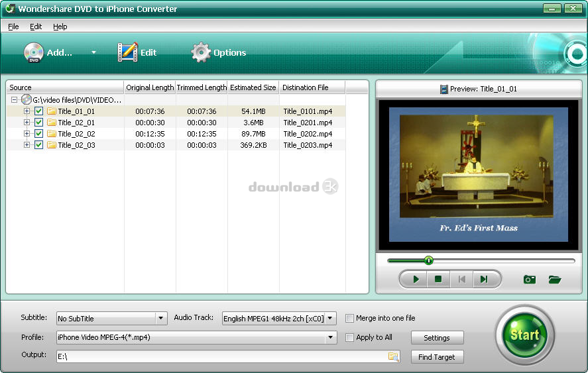Click folder icon of Title_01_01

(51, 111)
